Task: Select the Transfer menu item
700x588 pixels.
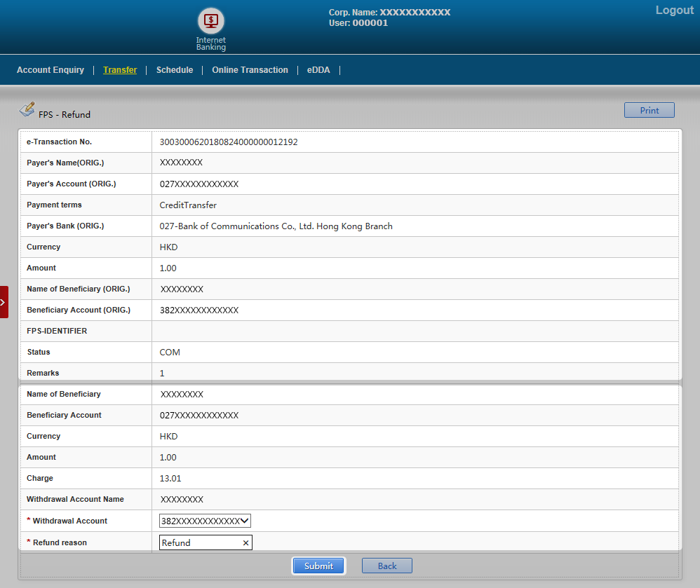Action: (x=120, y=70)
